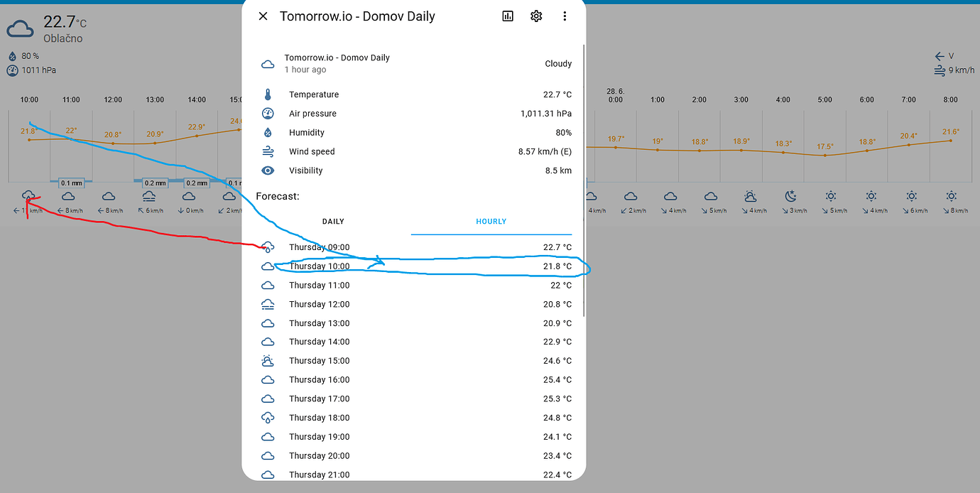
Task: Click the Wind speed icon
Action: point(268,151)
